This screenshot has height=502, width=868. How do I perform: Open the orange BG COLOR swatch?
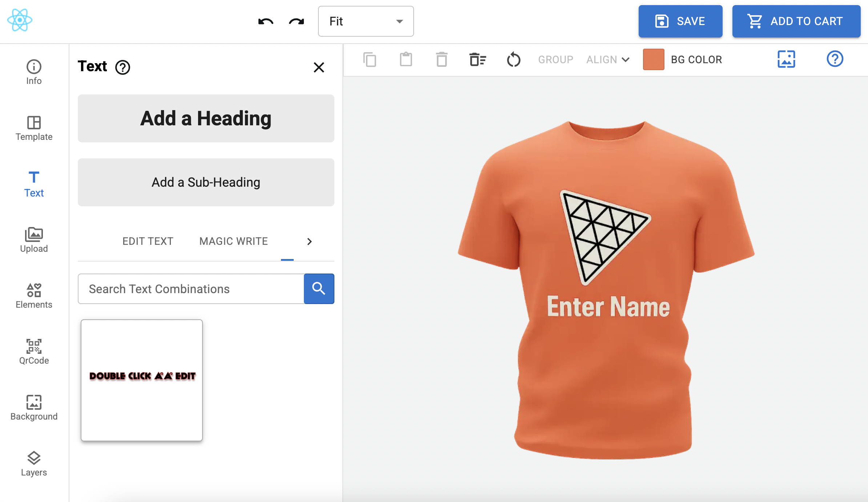[x=653, y=60]
